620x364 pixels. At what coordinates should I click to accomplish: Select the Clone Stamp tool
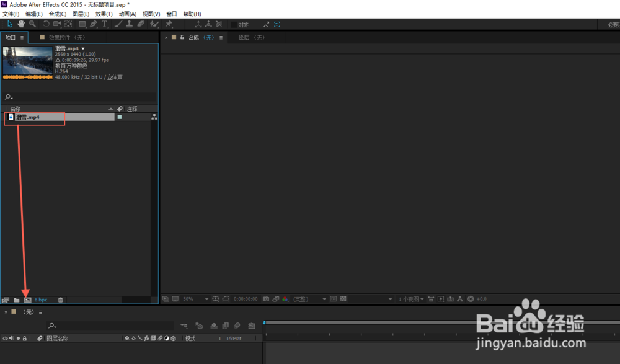tap(129, 24)
